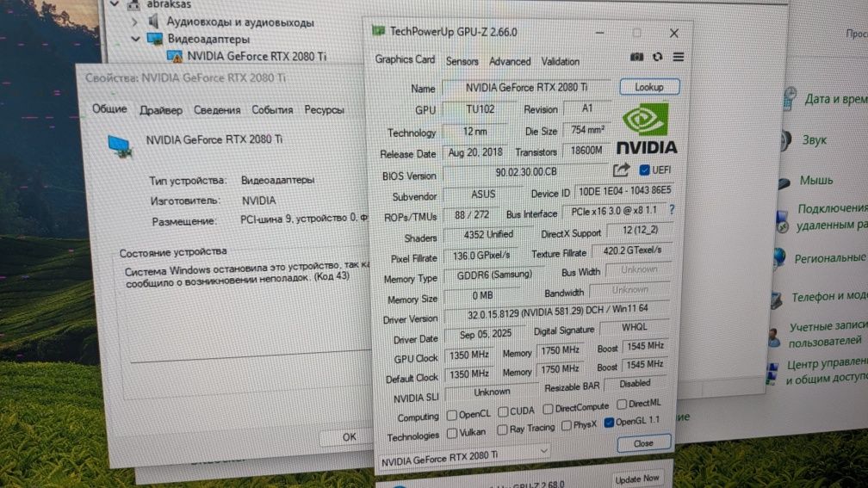868x488 pixels.
Task: Click the Bus Interface question mark
Action: pos(672,210)
